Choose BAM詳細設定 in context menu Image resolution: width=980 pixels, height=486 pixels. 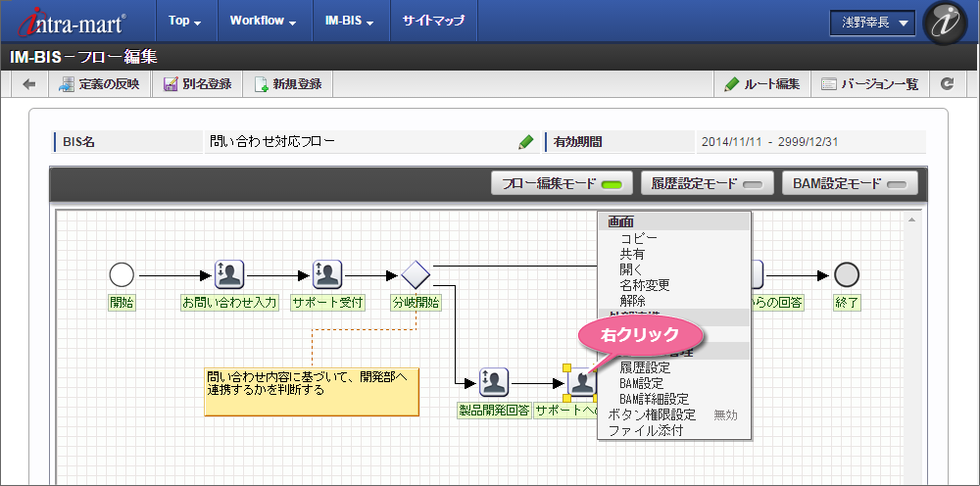coord(654,399)
